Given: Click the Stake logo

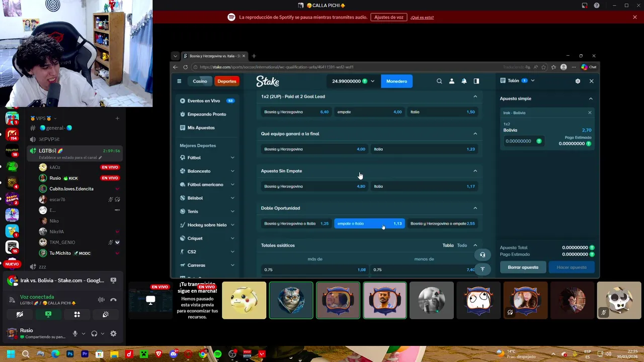Looking at the screenshot, I should [x=267, y=81].
